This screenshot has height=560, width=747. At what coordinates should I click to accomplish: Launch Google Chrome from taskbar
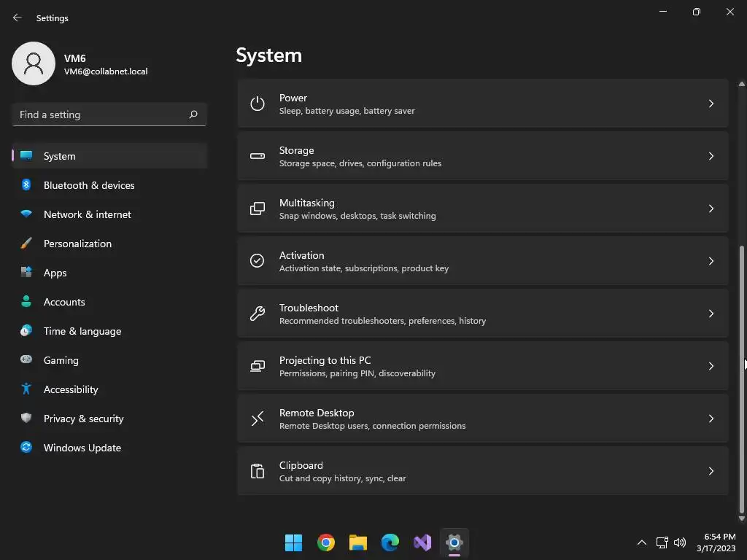[326, 542]
